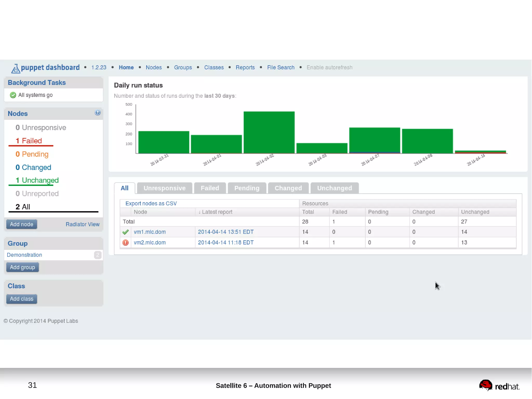Toggle Enable autorefresh
This screenshot has height=399, width=532.
coord(329,68)
